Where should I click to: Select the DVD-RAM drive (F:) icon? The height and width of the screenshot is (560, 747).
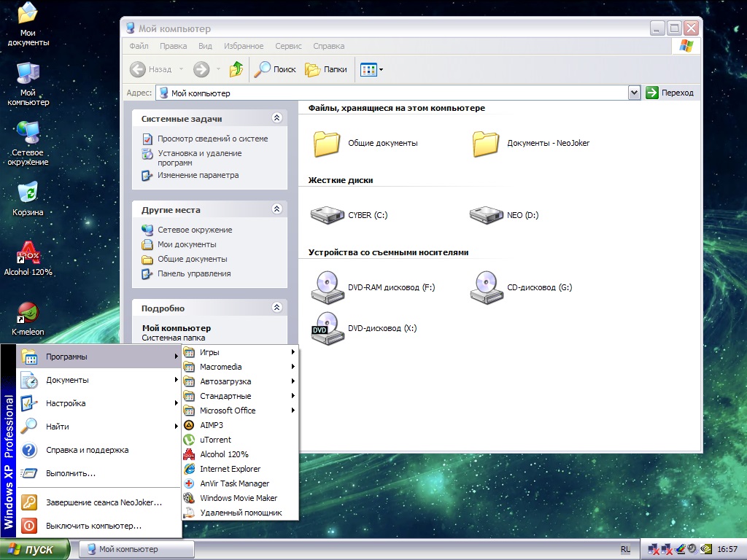[328, 287]
